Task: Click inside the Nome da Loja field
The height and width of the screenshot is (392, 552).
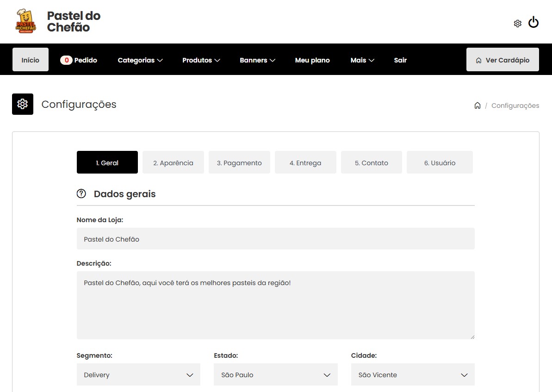Action: 275,239
